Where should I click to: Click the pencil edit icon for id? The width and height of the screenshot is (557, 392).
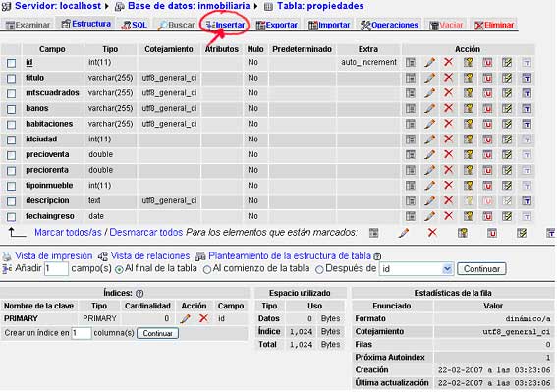[429, 63]
